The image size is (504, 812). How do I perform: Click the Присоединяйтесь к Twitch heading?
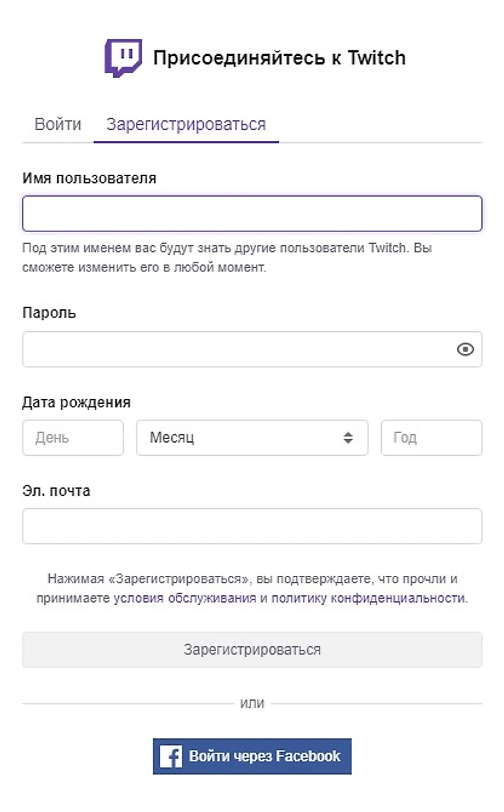(x=279, y=58)
